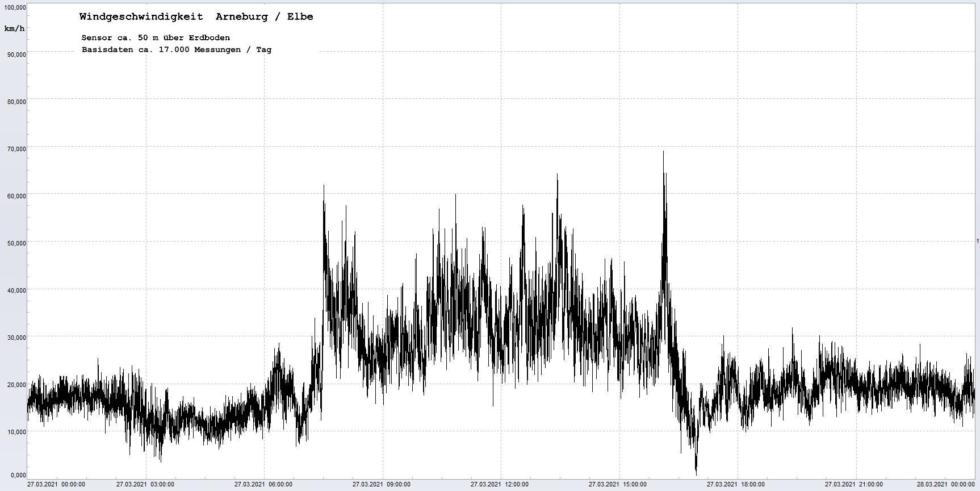This screenshot has height=491, width=980.
Task: Click the 27.03.2021 21:00:00 time label
Action: [854, 485]
